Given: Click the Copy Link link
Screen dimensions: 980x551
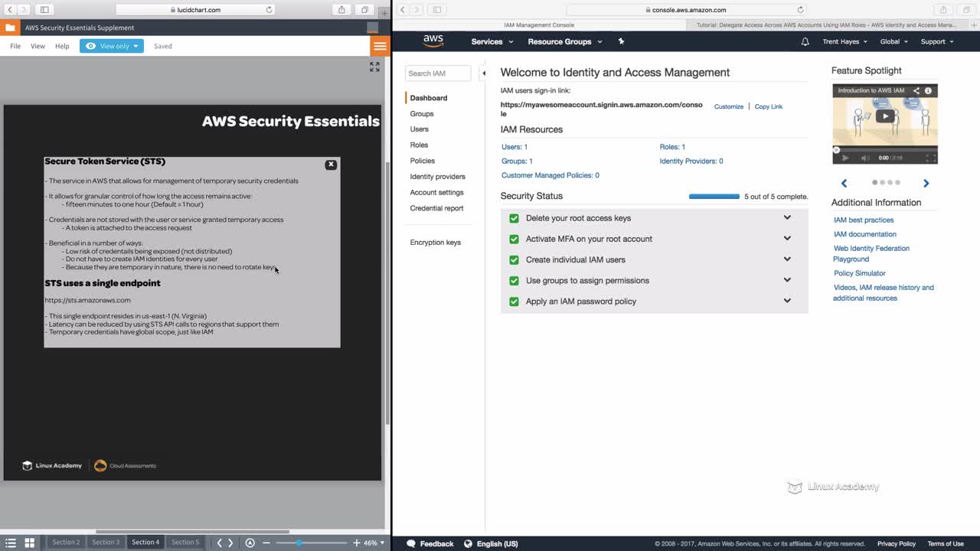Looking at the screenshot, I should coord(768,106).
